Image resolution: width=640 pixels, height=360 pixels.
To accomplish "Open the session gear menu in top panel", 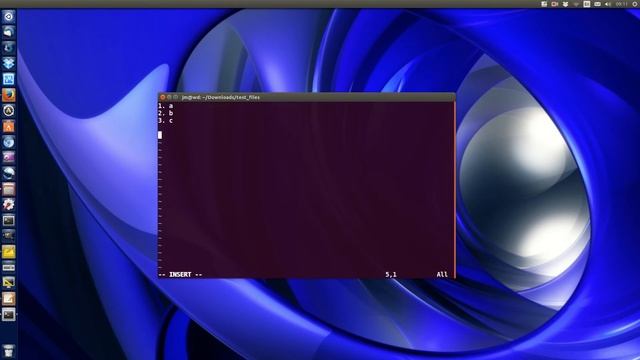I will coord(635,4).
